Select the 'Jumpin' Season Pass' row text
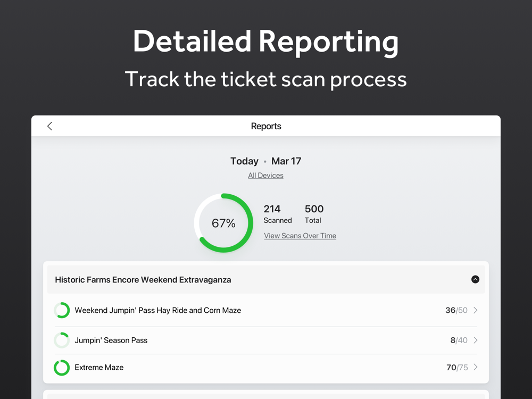 click(x=111, y=340)
